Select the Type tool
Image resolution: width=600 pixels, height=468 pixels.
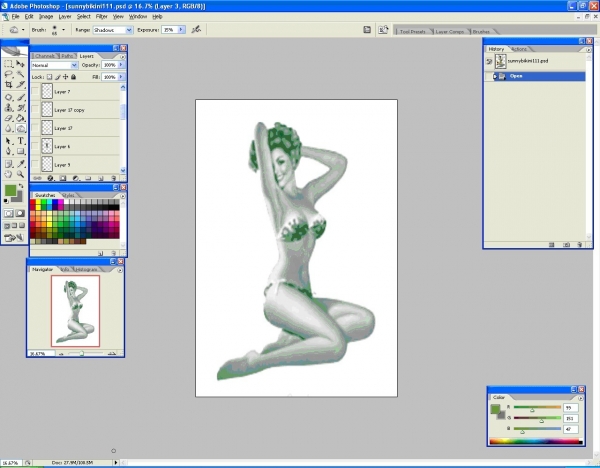20,141
